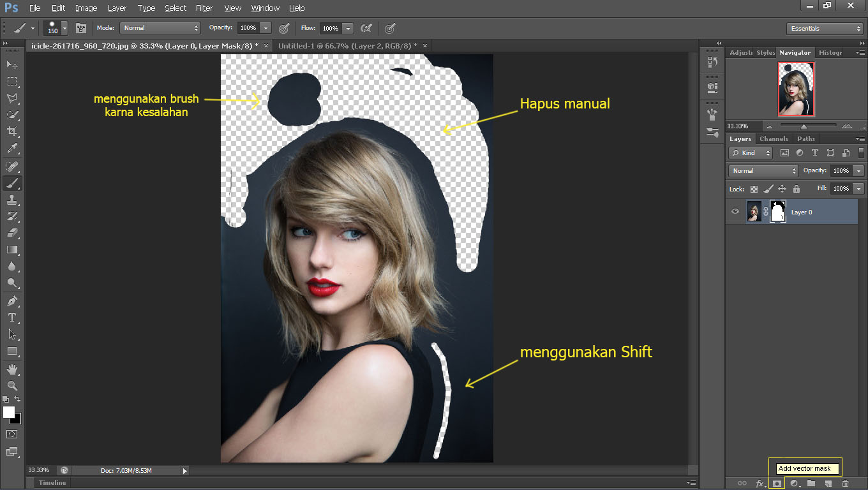868x490 pixels.
Task: Click Add vector mask button
Action: click(777, 484)
